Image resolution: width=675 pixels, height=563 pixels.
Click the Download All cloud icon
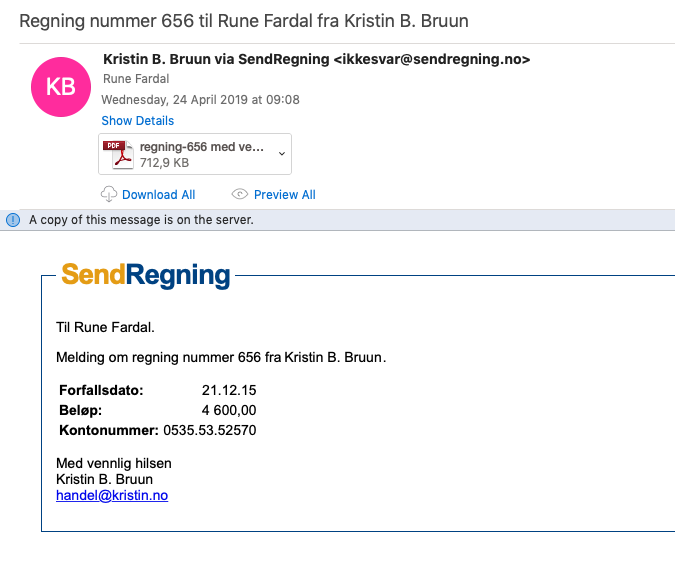pos(109,194)
